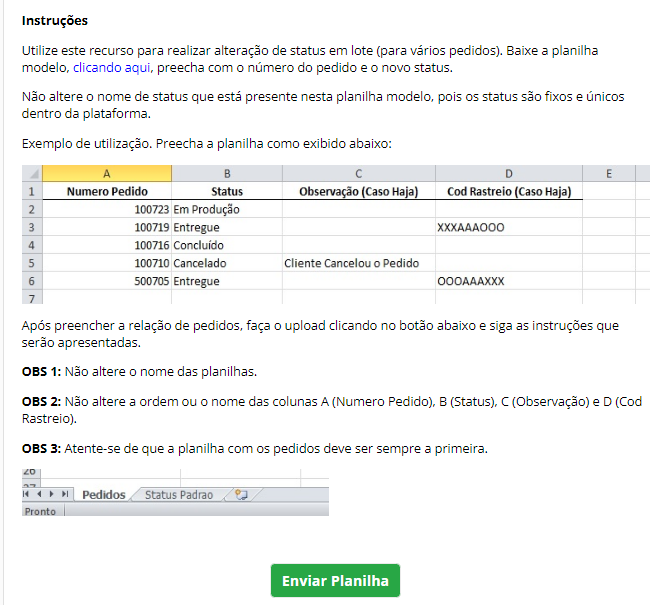Click cell with order number 500705
662x605 pixels.
coord(107,281)
